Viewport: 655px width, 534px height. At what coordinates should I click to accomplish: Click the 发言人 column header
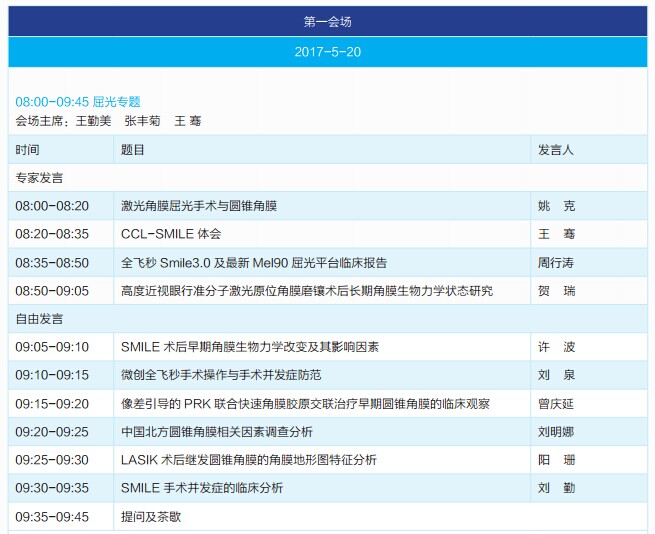coord(556,150)
